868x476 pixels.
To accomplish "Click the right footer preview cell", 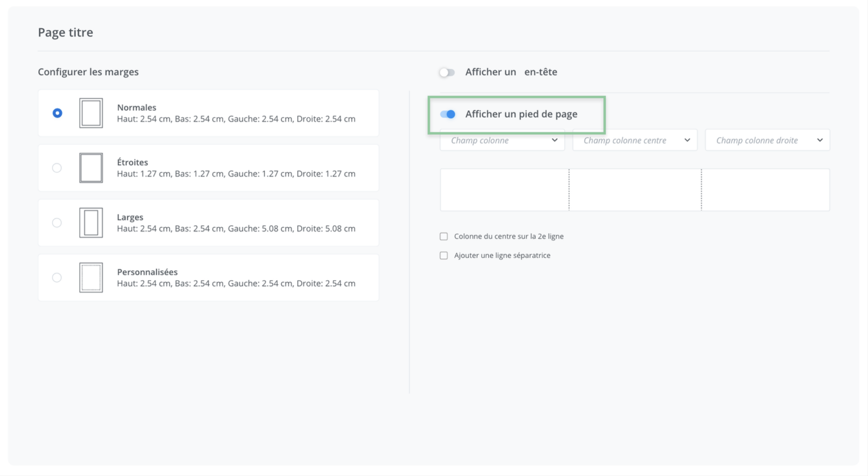I will pyautogui.click(x=766, y=190).
